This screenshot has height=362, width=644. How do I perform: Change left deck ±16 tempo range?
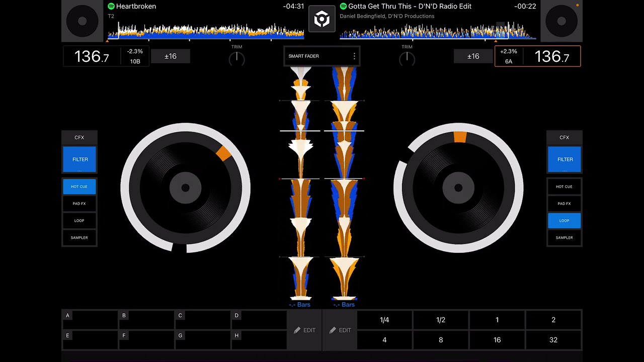[171, 56]
